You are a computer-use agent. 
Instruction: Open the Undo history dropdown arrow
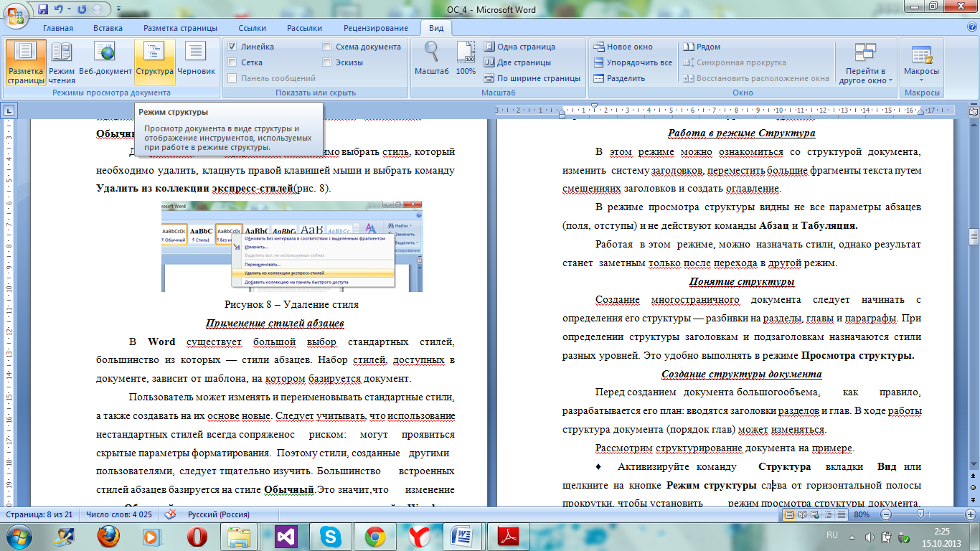point(69,9)
